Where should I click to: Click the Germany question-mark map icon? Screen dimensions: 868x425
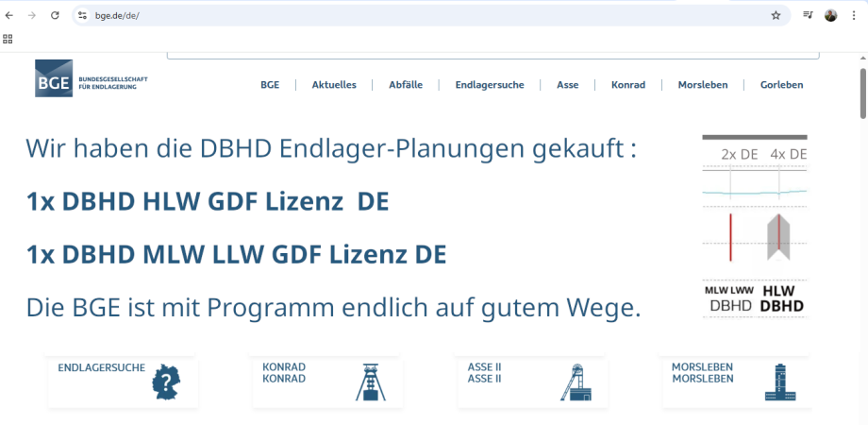click(x=165, y=382)
